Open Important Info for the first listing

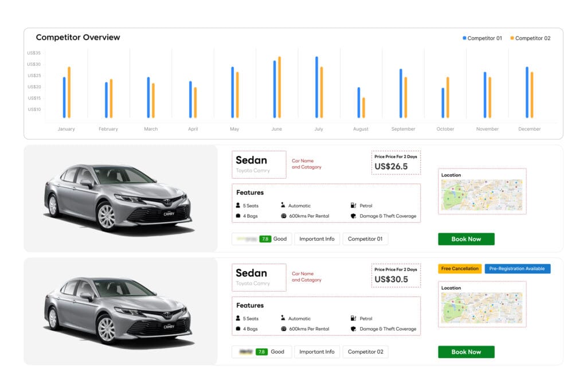317,239
